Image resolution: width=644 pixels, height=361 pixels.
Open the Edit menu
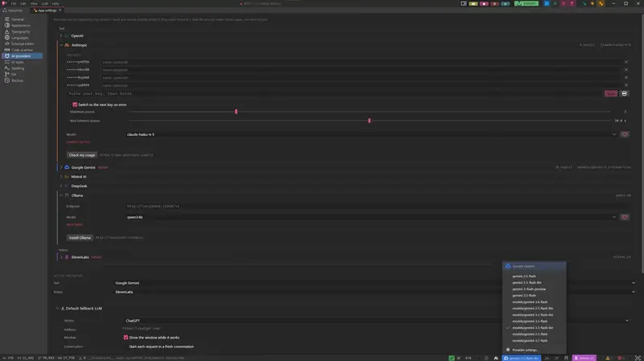click(x=23, y=3)
